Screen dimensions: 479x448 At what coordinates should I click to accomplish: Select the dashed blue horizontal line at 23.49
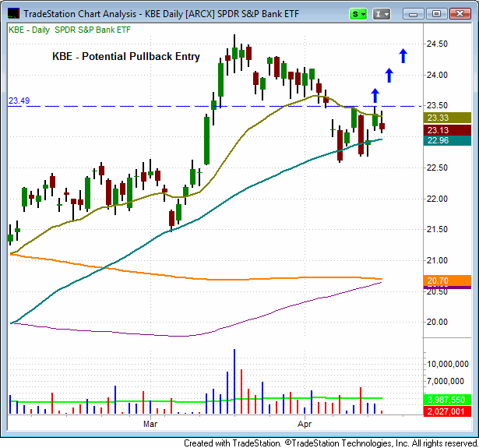coord(214,106)
